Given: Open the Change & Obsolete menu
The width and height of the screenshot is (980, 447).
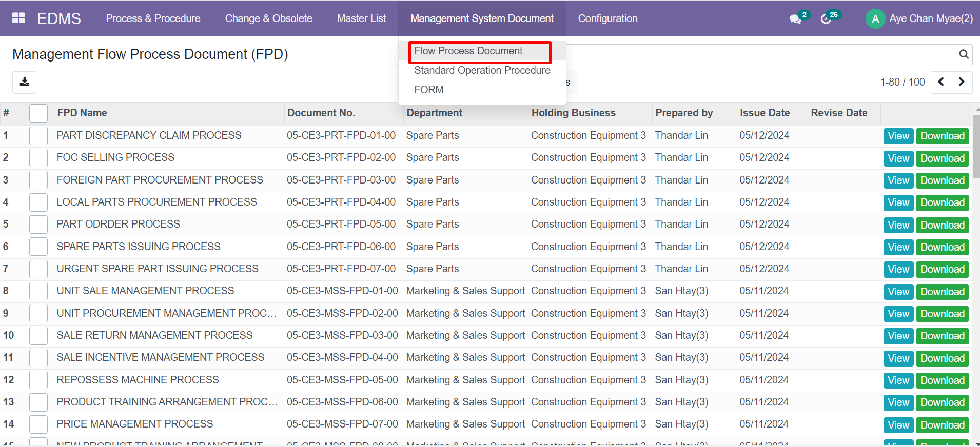Looking at the screenshot, I should tap(269, 18).
